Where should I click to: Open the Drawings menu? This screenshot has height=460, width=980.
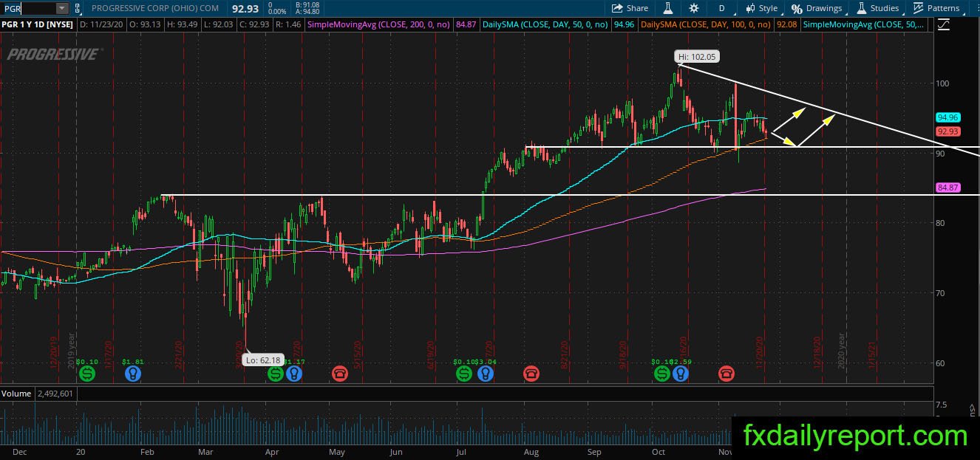(817, 8)
